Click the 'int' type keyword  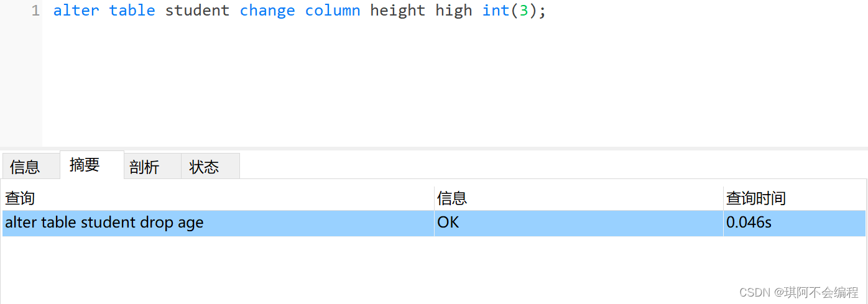[496, 11]
